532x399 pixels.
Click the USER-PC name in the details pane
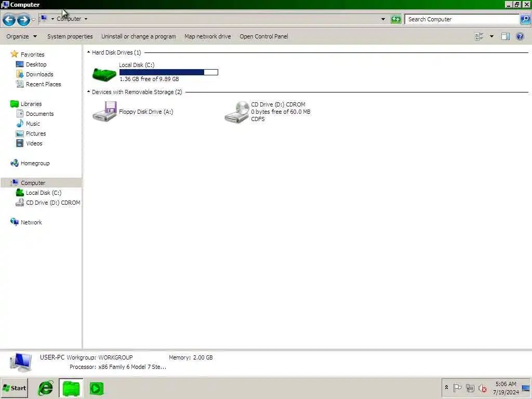click(52, 357)
